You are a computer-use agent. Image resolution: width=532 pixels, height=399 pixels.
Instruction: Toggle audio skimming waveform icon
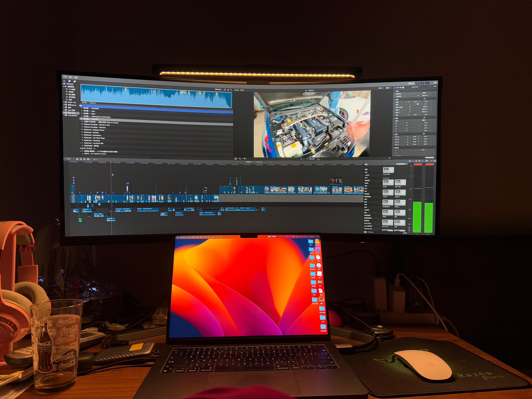416,161
